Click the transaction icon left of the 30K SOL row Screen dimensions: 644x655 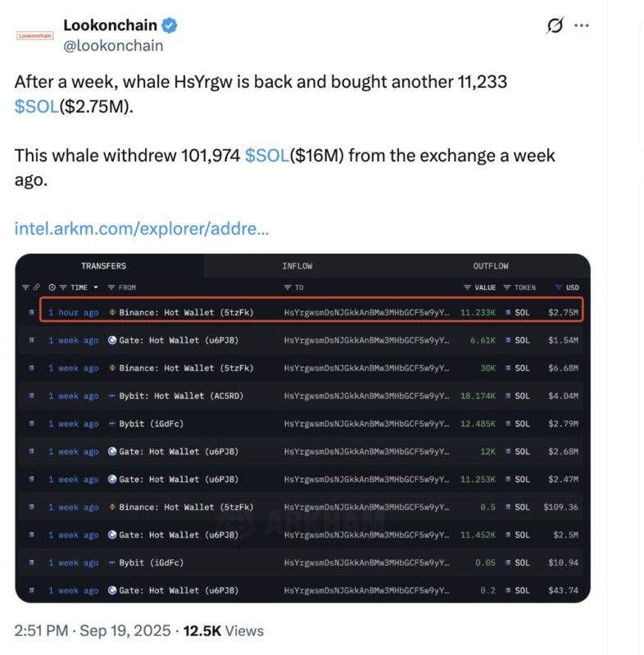point(31,368)
